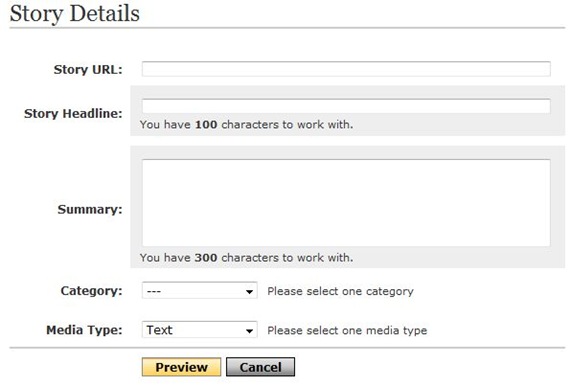This screenshot has height=386, width=570.
Task: Click the 'Story Headline:' label
Action: tap(73, 113)
